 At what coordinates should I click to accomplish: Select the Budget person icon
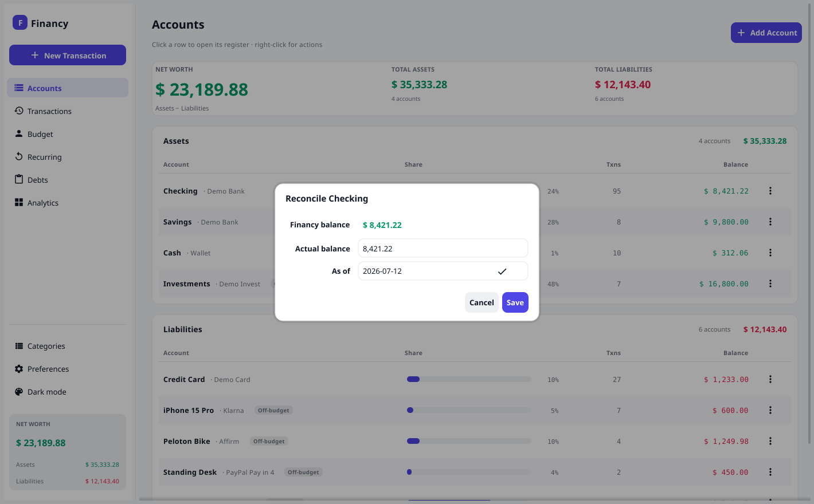19,133
